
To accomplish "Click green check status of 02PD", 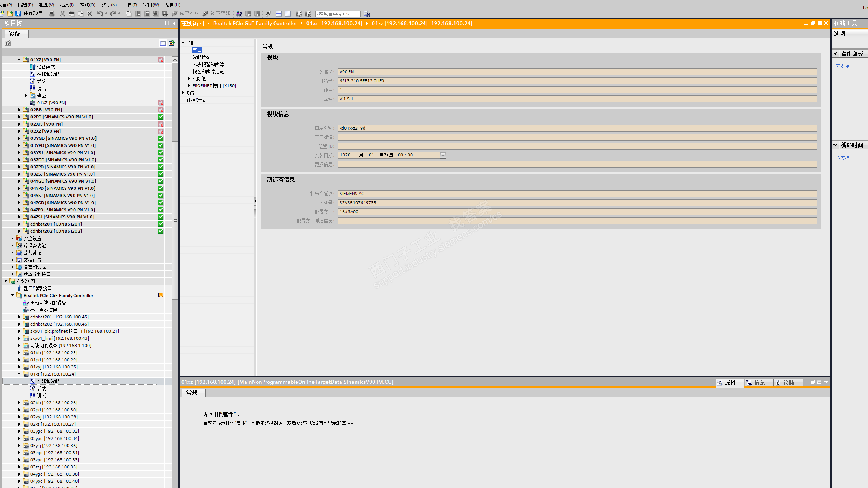I will point(161,117).
